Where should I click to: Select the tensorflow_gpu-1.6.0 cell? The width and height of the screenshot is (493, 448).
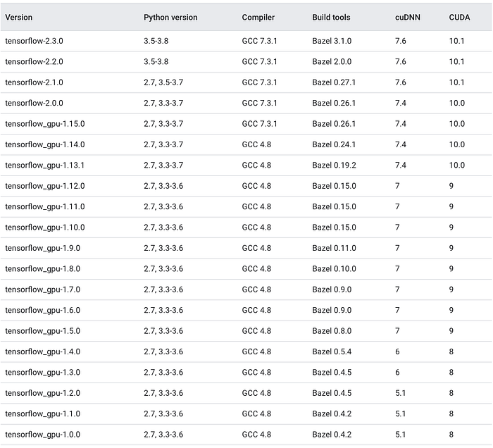pyautogui.click(x=43, y=311)
